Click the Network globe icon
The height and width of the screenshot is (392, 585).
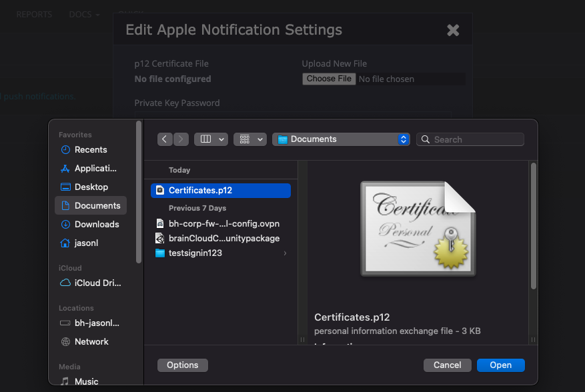[65, 341]
